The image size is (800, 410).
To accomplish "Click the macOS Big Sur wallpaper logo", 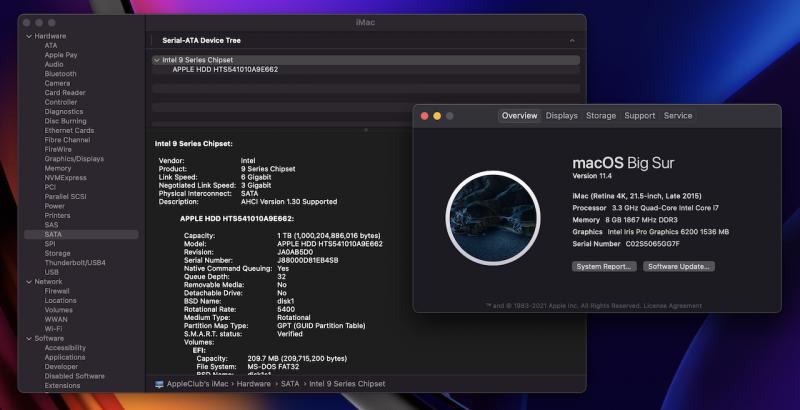I will tap(493, 218).
